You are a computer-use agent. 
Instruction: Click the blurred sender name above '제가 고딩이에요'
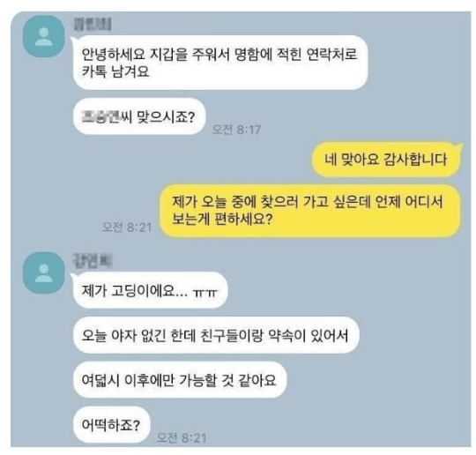tap(93, 261)
